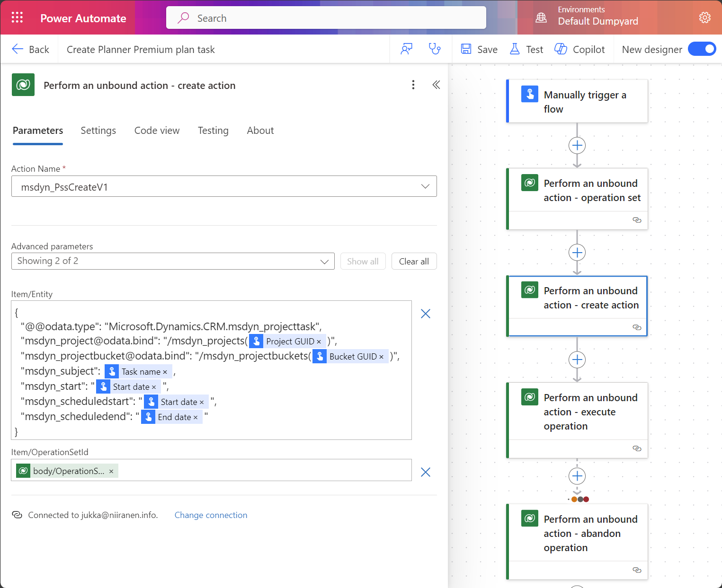Open the settings gear icon
The height and width of the screenshot is (588, 722).
click(704, 18)
